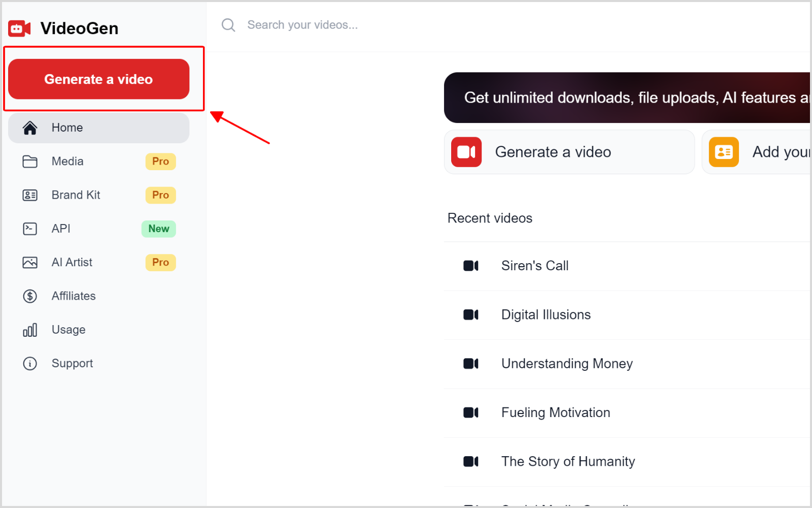The width and height of the screenshot is (812, 508).
Task: Click the Pro badge next to AI Artist
Action: coord(160,263)
